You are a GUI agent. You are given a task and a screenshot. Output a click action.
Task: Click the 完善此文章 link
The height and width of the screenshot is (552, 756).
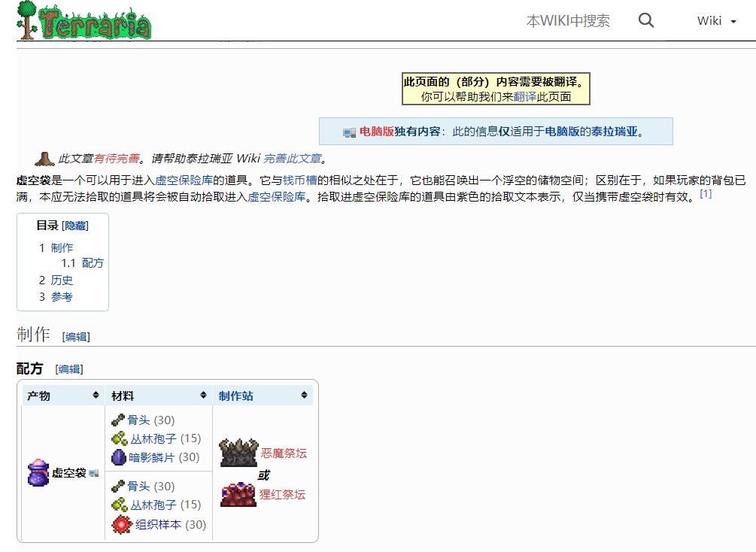click(292, 159)
